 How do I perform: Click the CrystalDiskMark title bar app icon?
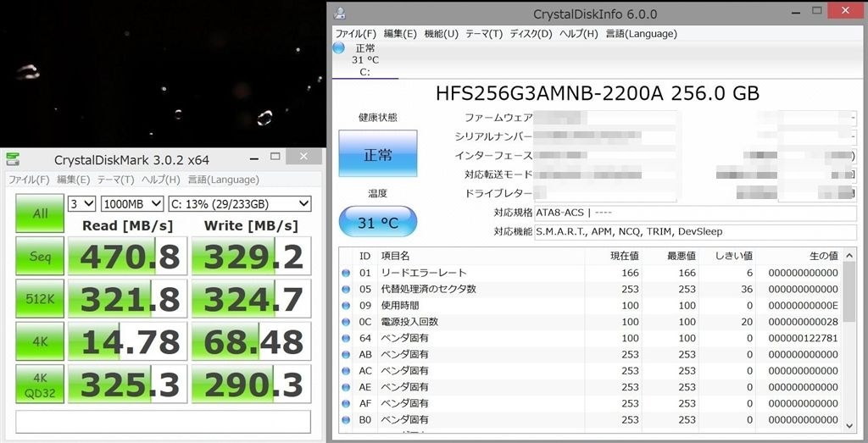pos(13,160)
